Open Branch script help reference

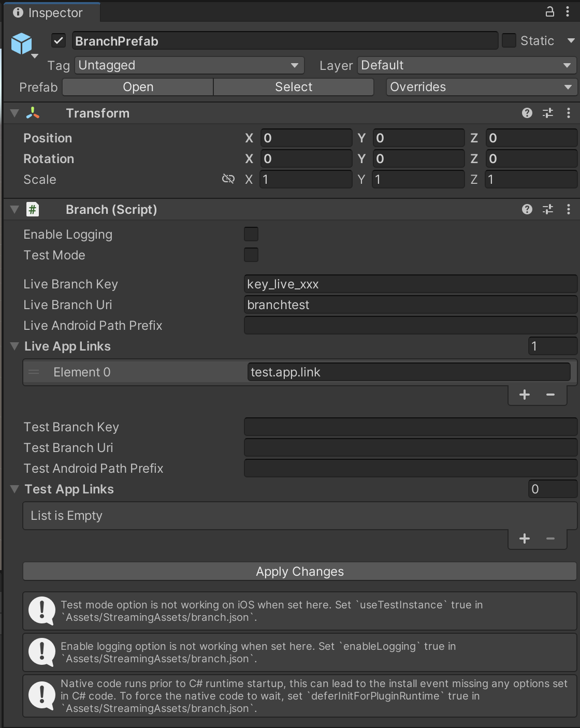click(527, 209)
